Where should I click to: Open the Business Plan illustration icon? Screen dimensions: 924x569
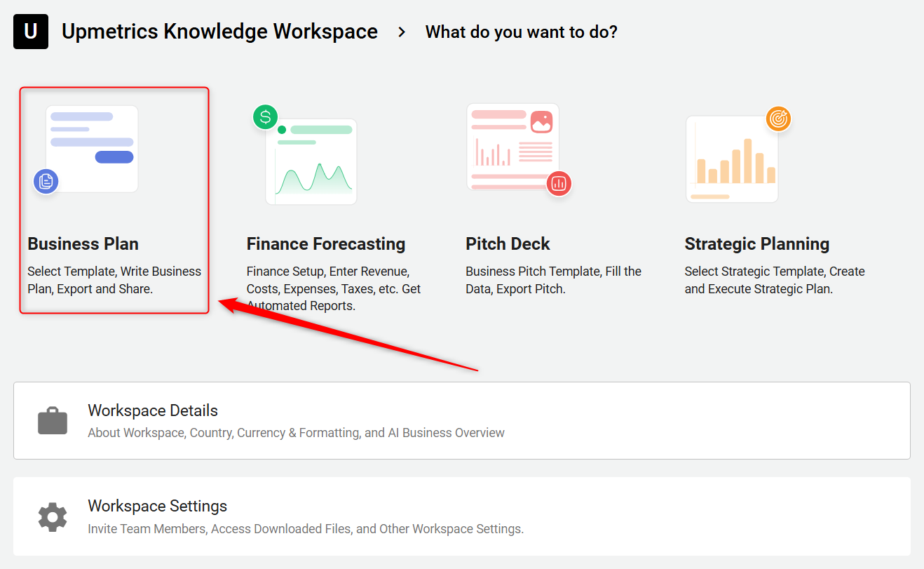coord(86,149)
